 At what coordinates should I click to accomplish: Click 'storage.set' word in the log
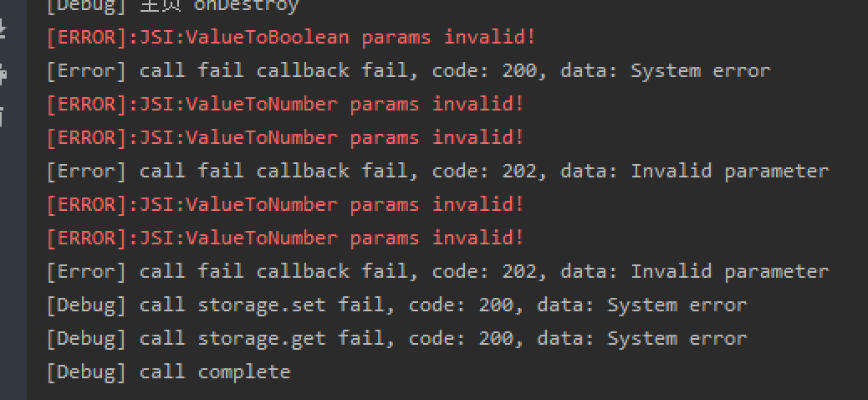(x=262, y=305)
